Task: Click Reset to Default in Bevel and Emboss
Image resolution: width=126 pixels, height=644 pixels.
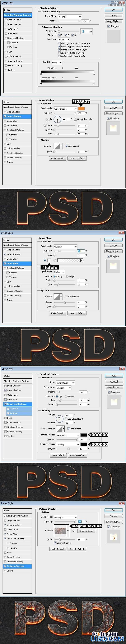Action: [x=77, y=455]
